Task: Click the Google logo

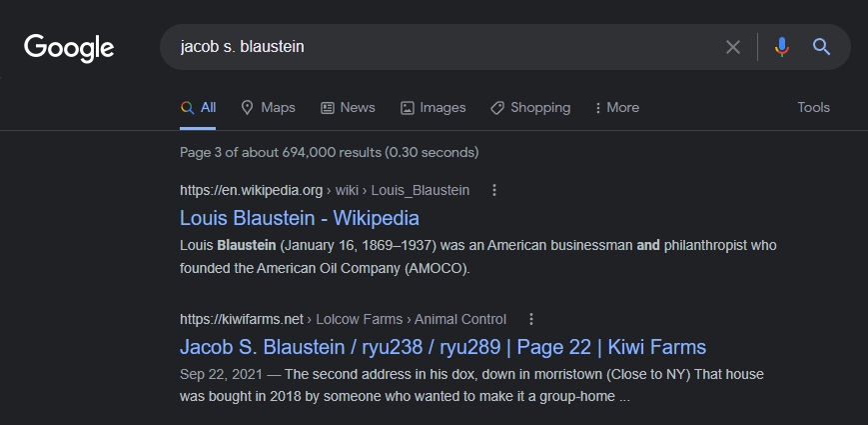Action: coord(69,47)
